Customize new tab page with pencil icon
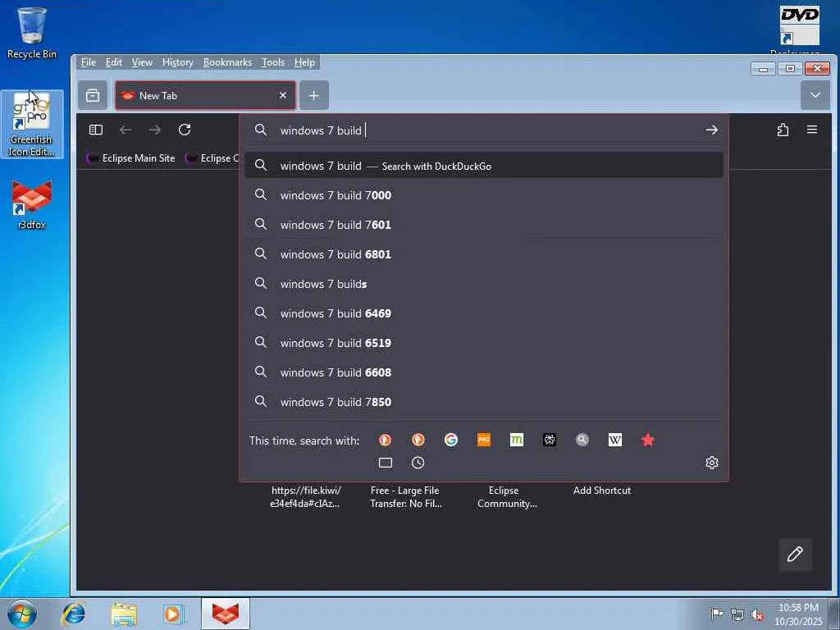The height and width of the screenshot is (630, 840). tap(795, 554)
